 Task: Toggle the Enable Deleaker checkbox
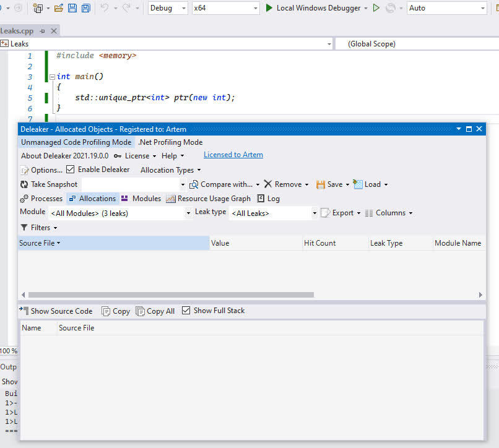[x=70, y=170]
